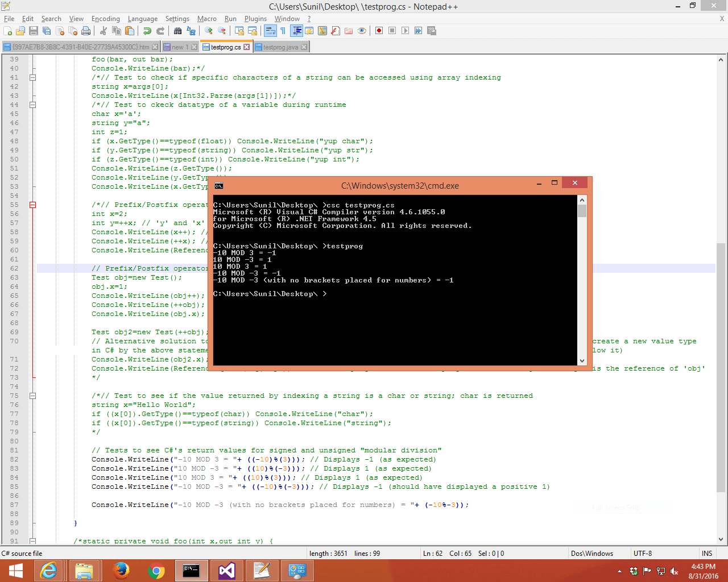Zoom in using the toolbar magnifier
The image size is (728, 582).
(208, 31)
